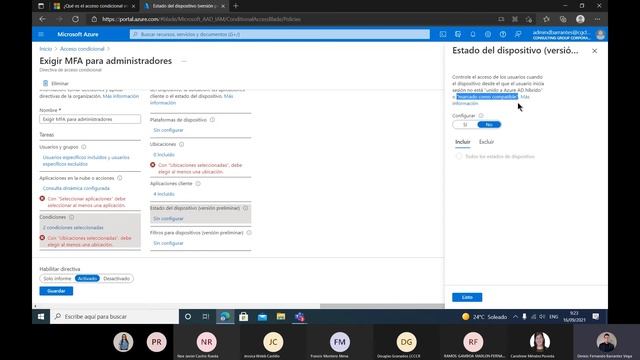Select Todos los estados de dispositivo radio
The height and width of the screenshot is (360, 640).
point(459,156)
